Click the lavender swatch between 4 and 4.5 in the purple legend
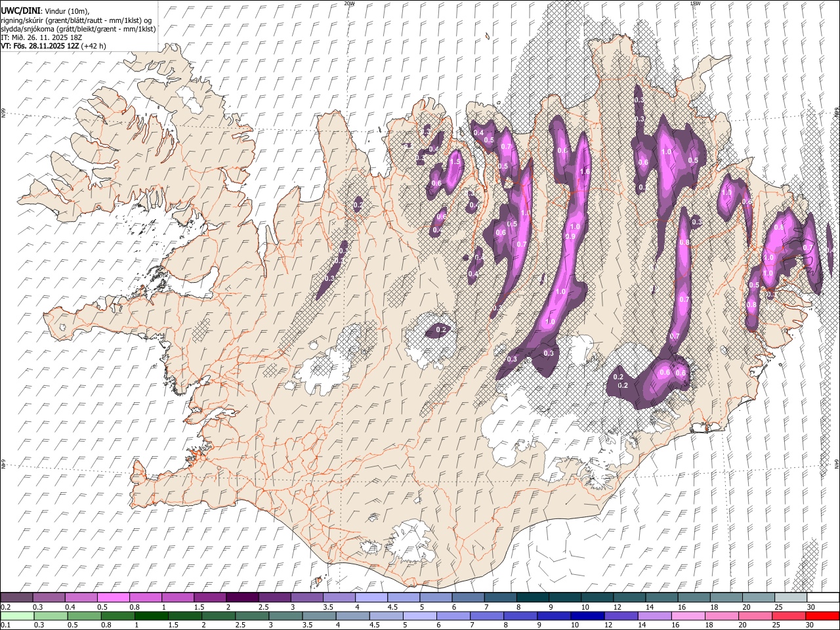The height and width of the screenshot is (630, 840). 371,597
